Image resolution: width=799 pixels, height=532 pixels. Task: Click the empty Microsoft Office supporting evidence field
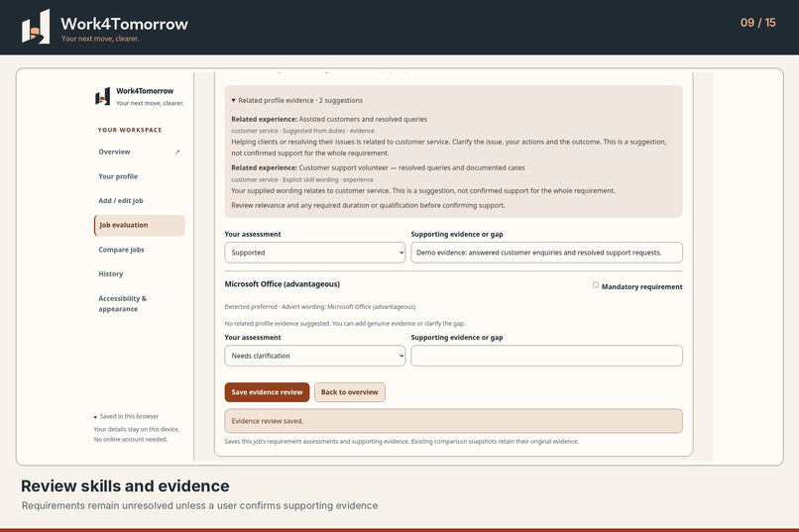click(547, 356)
